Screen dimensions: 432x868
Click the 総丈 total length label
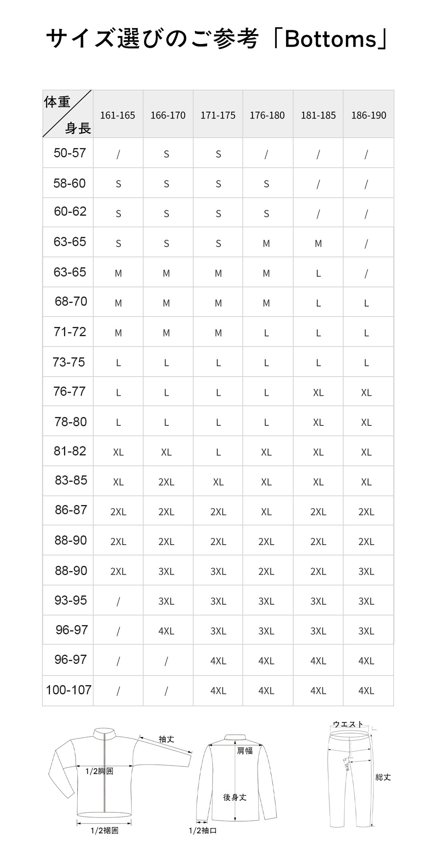click(x=383, y=777)
